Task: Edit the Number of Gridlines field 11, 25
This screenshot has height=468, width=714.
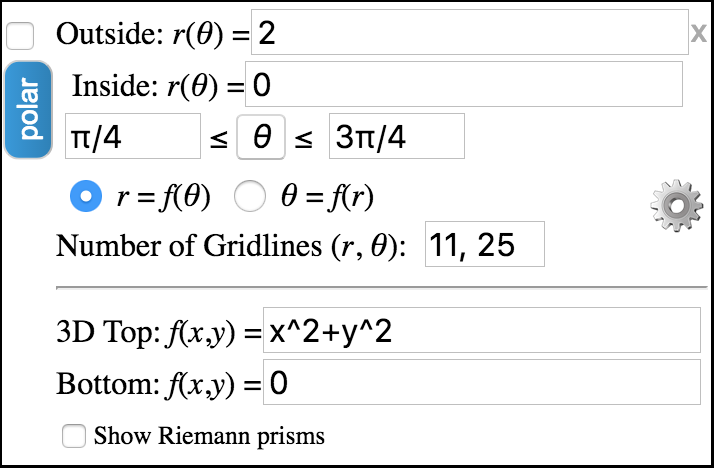Action: click(485, 244)
